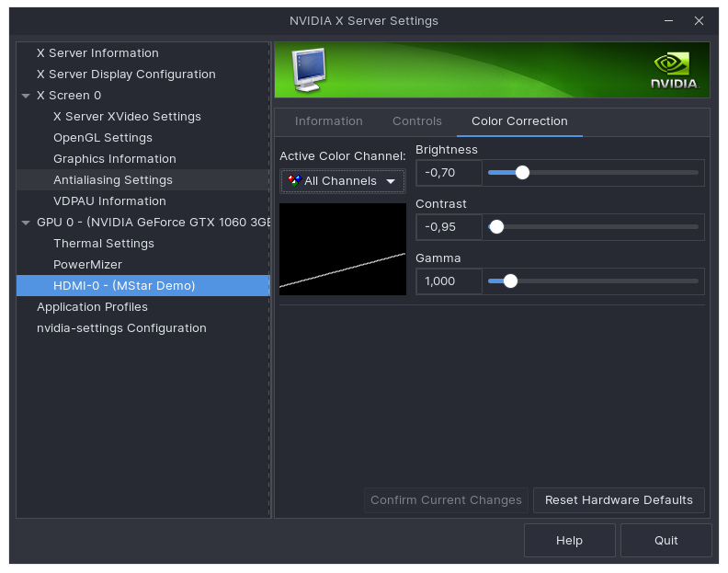
Task: Click the color curve preview graph
Action: [x=342, y=249]
